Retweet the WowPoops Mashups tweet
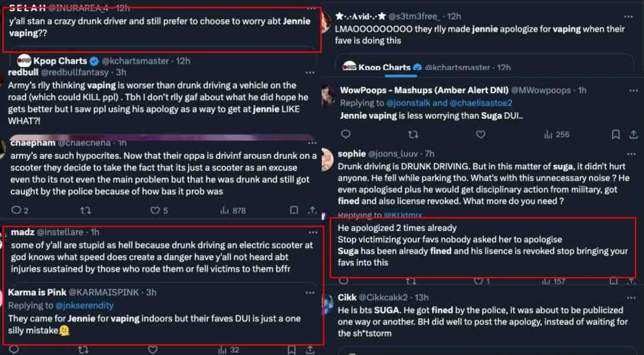Screen dimensions: 644x355 413,135
